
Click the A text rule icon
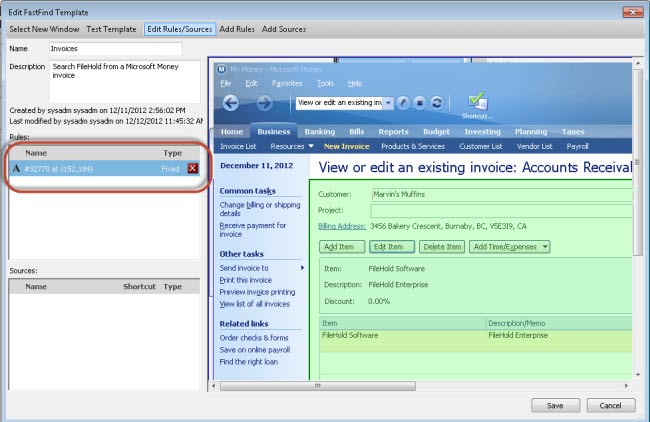[16, 168]
